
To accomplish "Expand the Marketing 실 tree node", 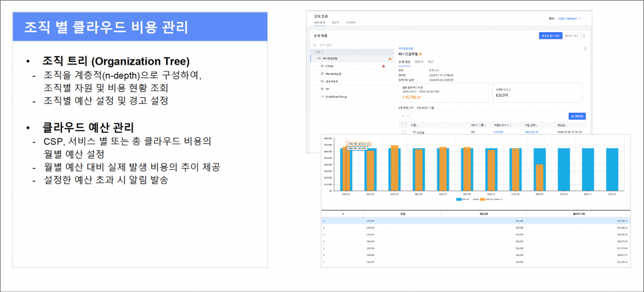I will [x=319, y=73].
